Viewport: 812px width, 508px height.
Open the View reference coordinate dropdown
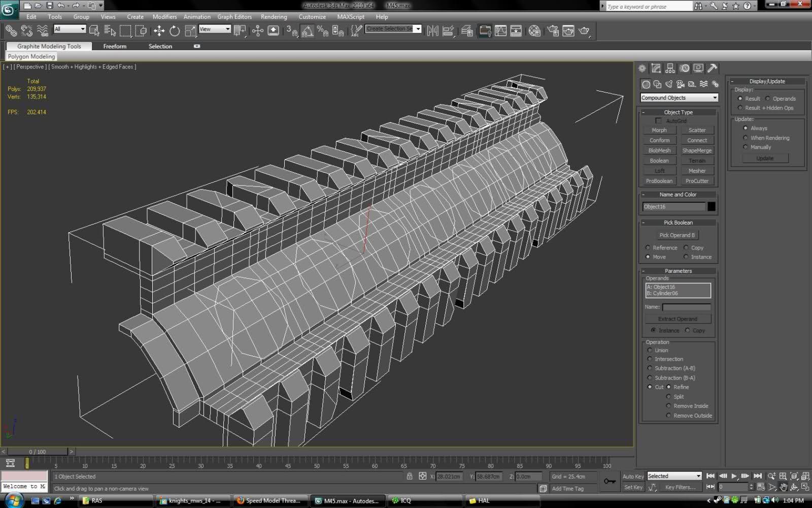215,29
